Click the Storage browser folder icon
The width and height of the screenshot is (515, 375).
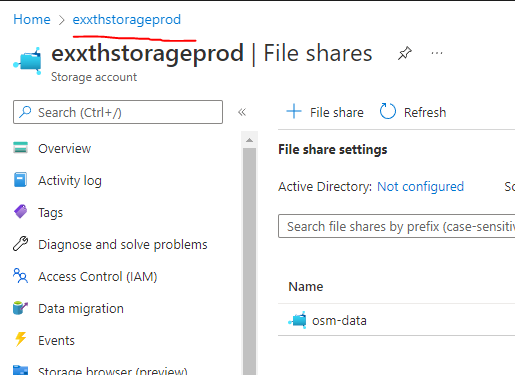(x=20, y=370)
